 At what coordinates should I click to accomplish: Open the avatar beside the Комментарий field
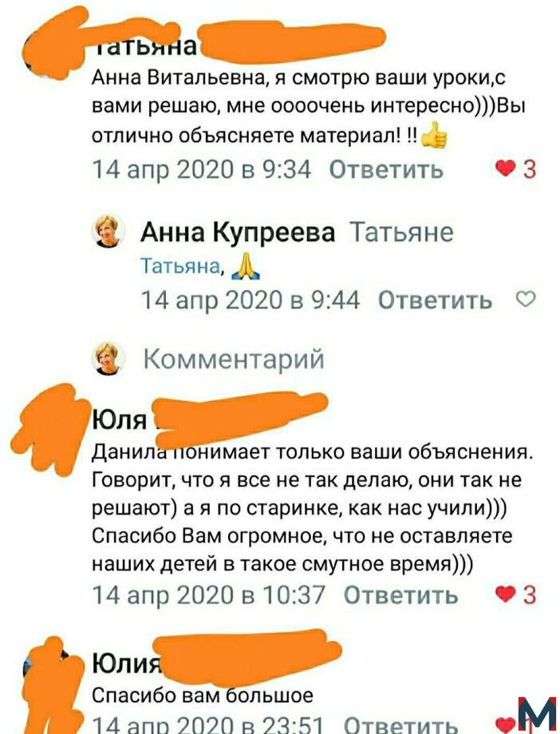110,358
